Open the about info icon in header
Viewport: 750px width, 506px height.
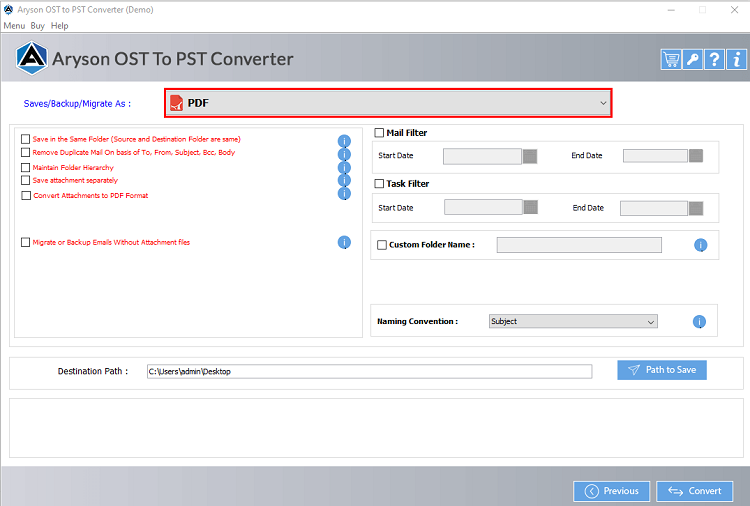(x=736, y=59)
